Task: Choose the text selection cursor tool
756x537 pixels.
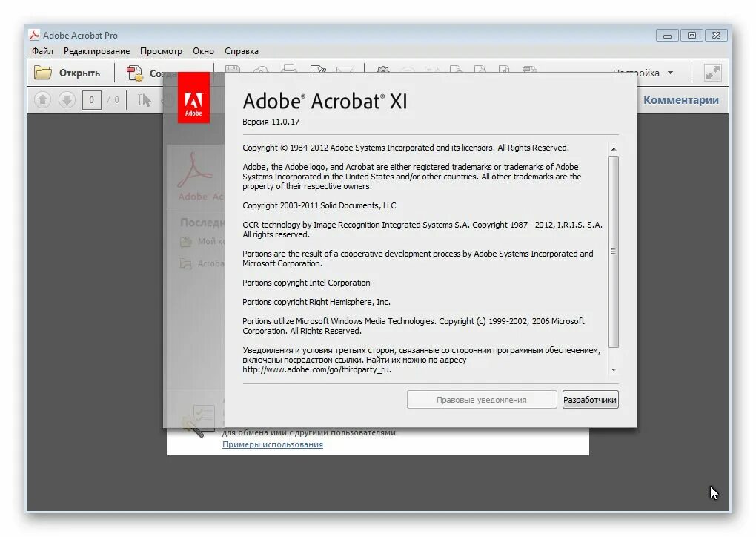Action: point(144,100)
